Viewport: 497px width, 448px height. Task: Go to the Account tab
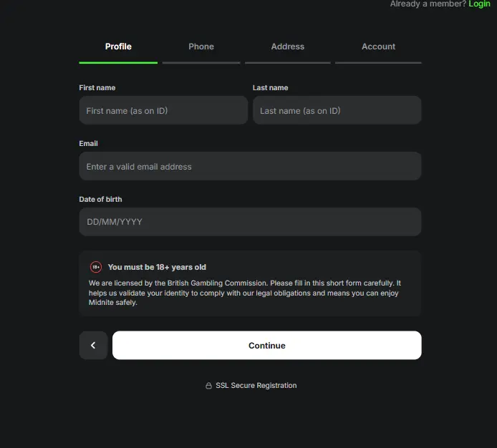[378, 47]
